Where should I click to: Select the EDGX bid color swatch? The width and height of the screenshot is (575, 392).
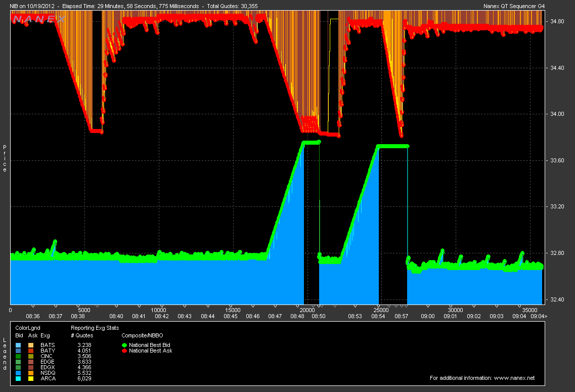[x=18, y=367]
